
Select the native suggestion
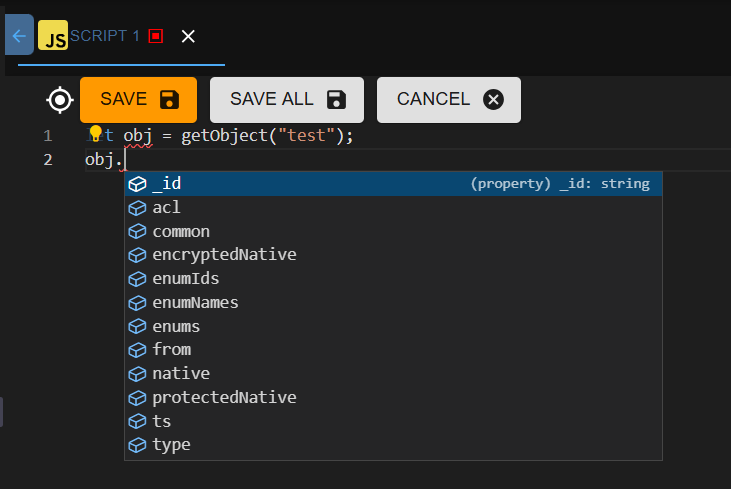tap(393, 374)
